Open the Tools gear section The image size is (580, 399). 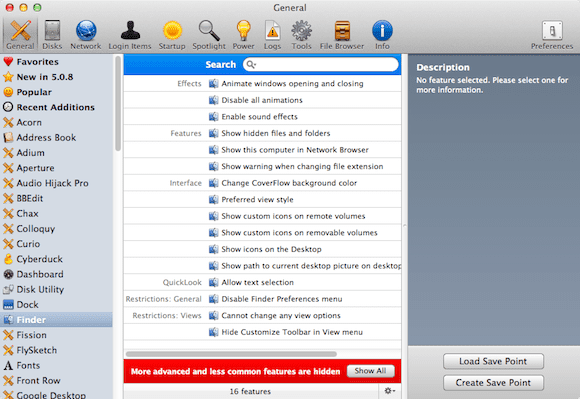(x=301, y=35)
